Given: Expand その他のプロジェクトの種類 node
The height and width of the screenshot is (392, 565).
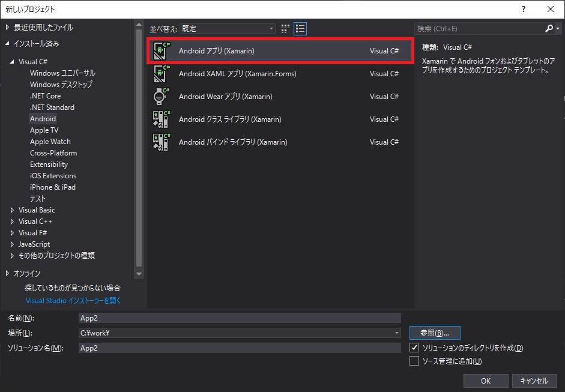Looking at the screenshot, I should point(12,256).
